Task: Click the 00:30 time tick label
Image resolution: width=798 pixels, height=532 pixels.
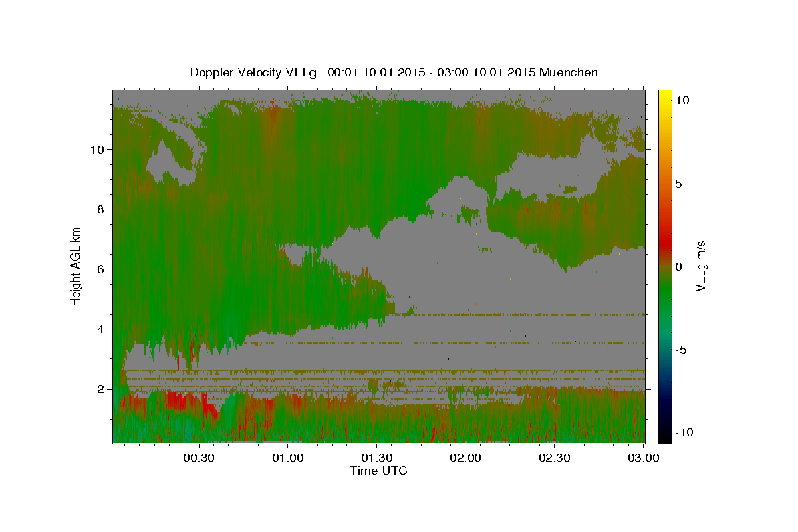Action: [198, 458]
